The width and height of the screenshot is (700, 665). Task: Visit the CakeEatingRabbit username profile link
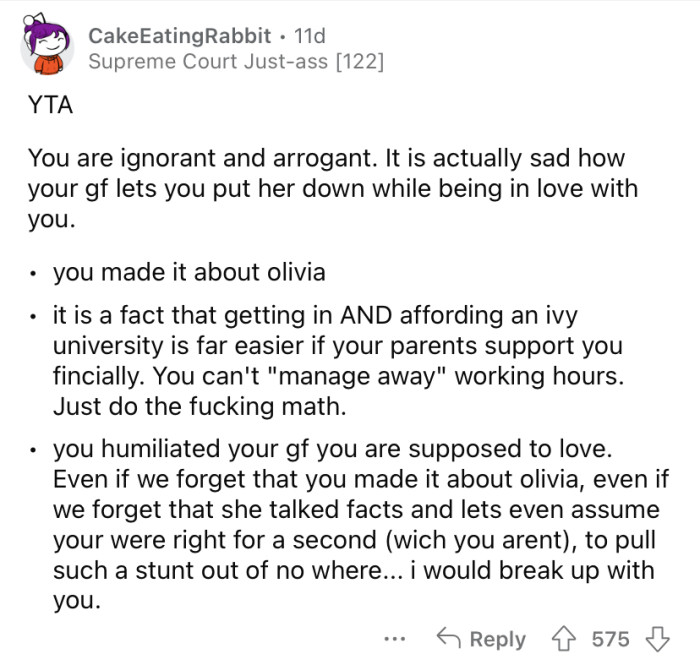179,36
